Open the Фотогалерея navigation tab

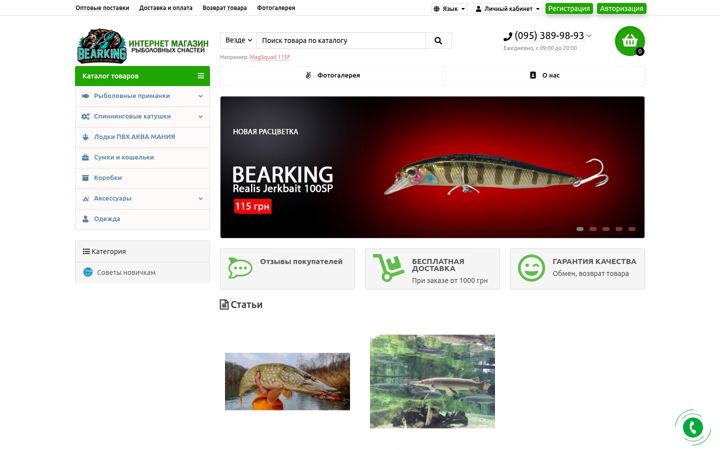tap(333, 75)
